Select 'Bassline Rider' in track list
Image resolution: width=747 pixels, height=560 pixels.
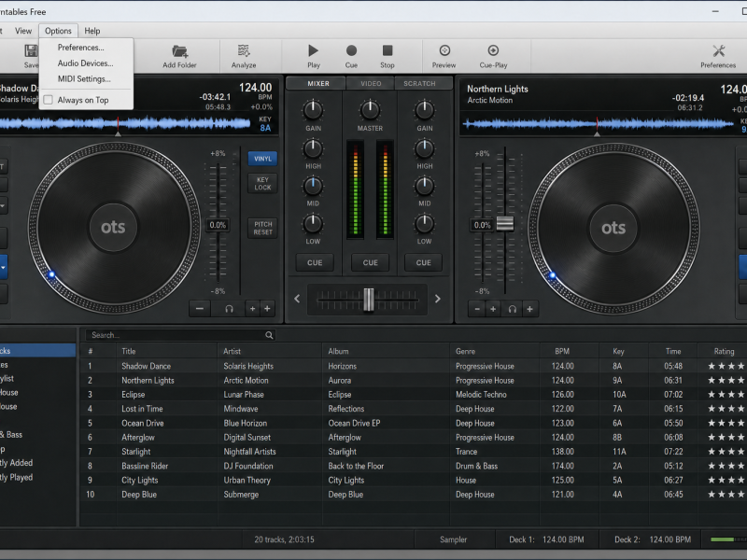tap(145, 466)
